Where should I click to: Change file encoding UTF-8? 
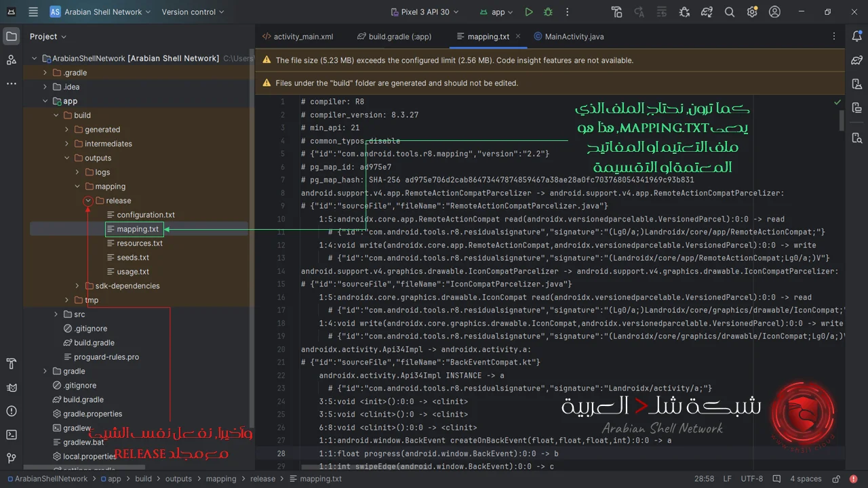tap(751, 479)
